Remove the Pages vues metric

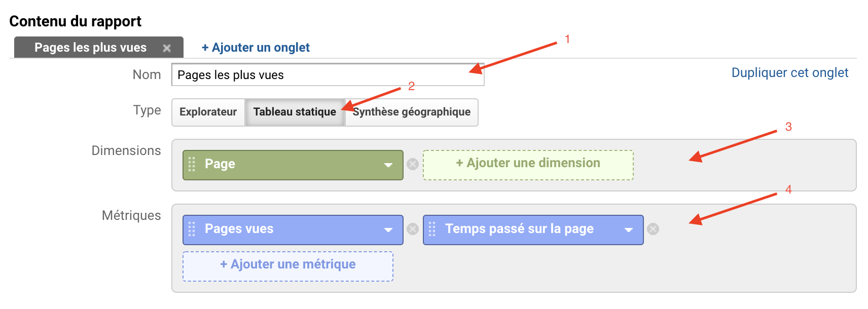click(x=413, y=229)
